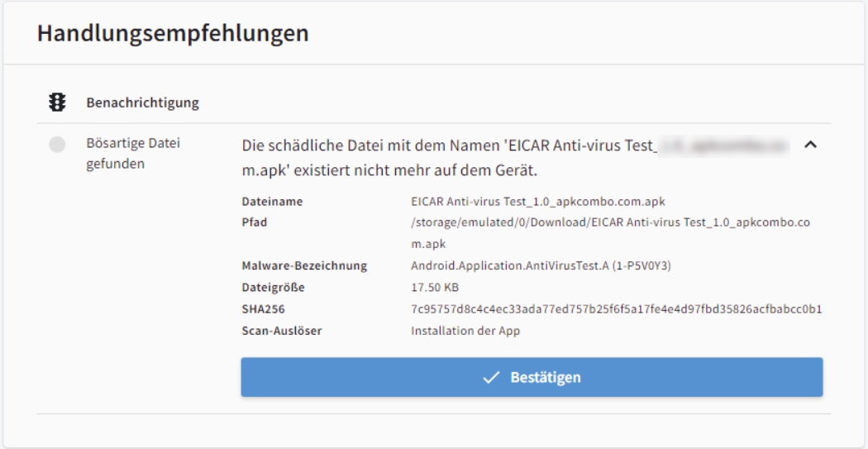The width and height of the screenshot is (868, 449).
Task: Click the Pfad field label
Action: 254,223
